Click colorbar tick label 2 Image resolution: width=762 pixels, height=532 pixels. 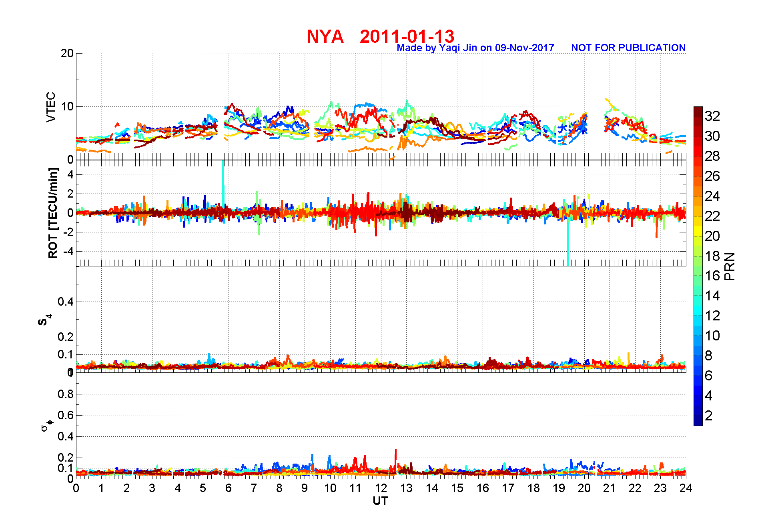(708, 416)
